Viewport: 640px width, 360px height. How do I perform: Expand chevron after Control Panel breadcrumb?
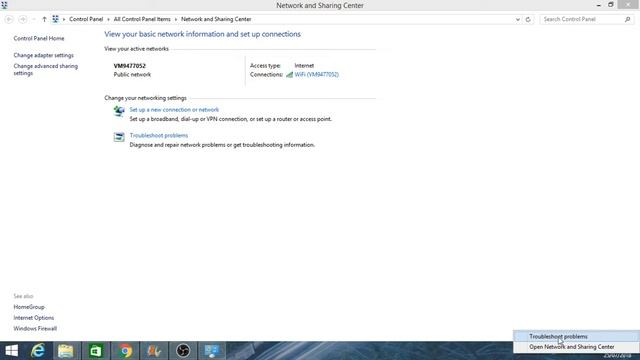click(x=109, y=19)
